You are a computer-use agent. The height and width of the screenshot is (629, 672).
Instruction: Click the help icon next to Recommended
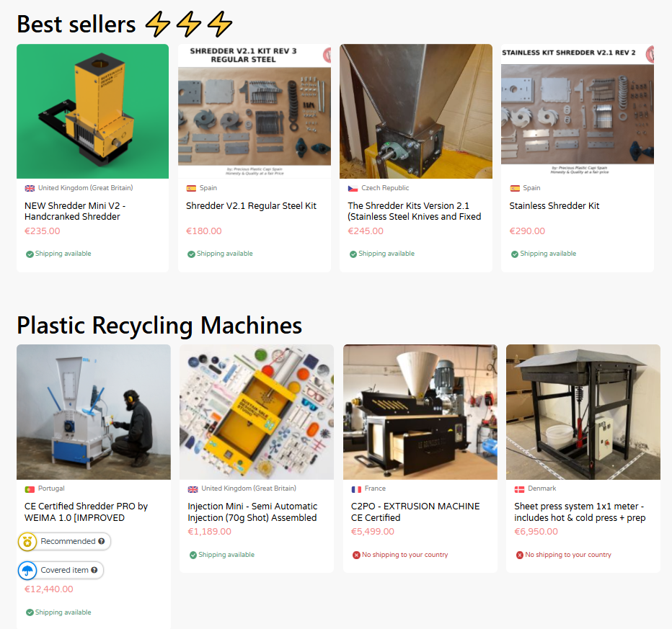[x=102, y=541]
